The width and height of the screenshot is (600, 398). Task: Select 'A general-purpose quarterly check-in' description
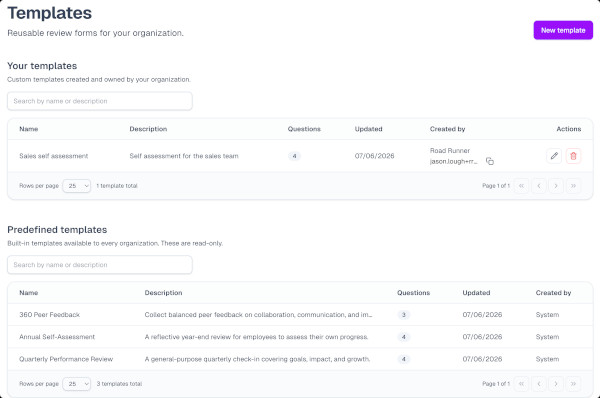pyautogui.click(x=257, y=359)
